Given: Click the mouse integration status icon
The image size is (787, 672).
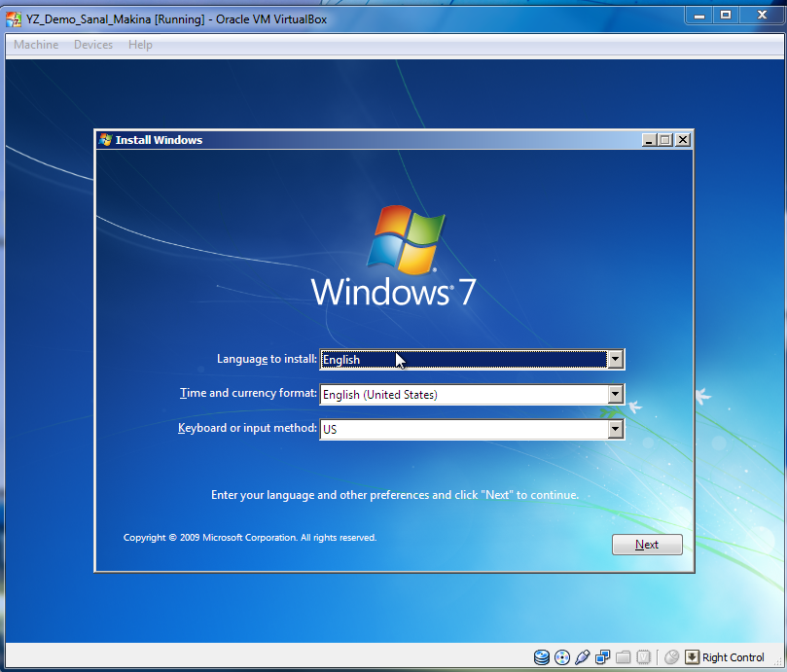Looking at the screenshot, I should (x=671, y=657).
